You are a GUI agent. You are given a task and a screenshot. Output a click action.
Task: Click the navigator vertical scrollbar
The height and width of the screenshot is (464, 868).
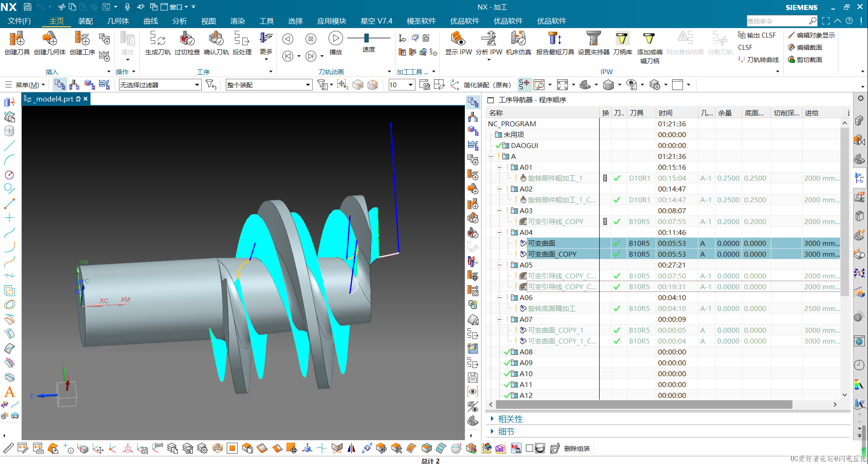point(844,211)
